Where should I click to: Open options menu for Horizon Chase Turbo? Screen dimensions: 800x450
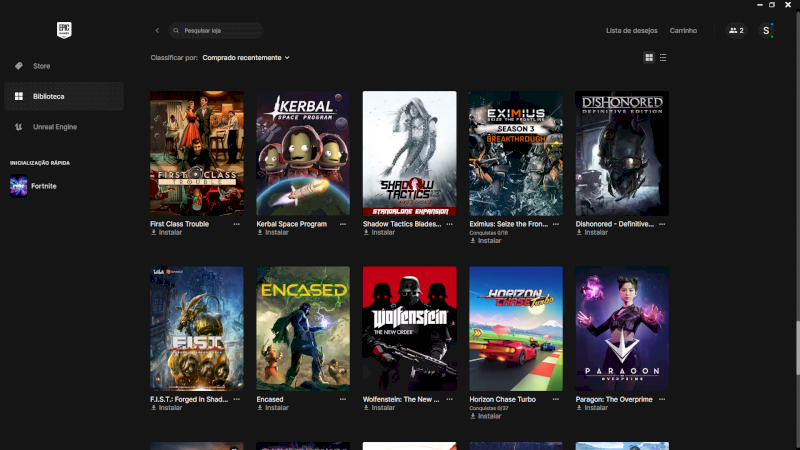[556, 399]
